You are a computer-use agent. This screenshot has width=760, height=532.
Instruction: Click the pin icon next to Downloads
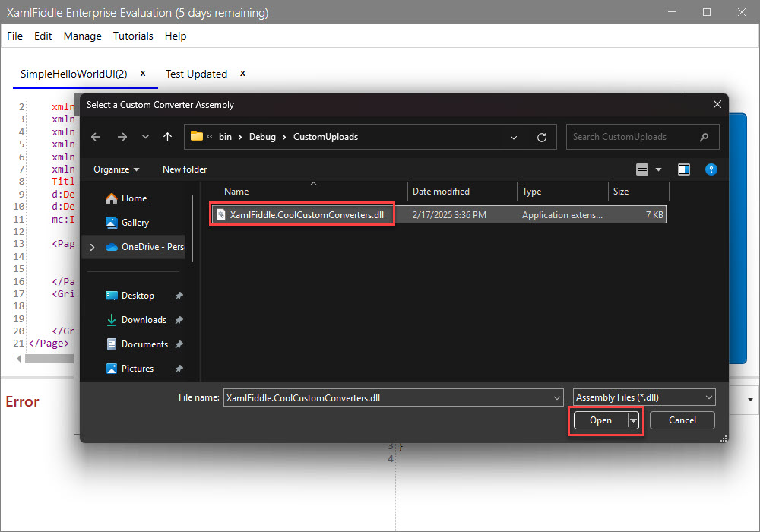tap(179, 320)
